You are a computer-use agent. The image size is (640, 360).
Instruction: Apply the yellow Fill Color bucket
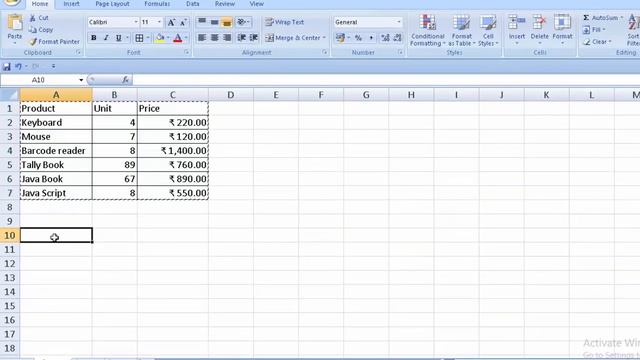(x=160, y=38)
